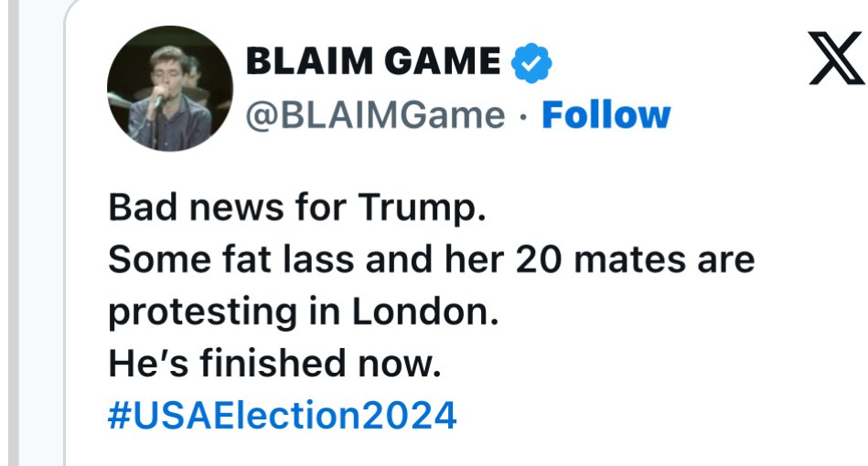Click the gray vertical bar at left edge
868x466 pixels.
pos(14,233)
